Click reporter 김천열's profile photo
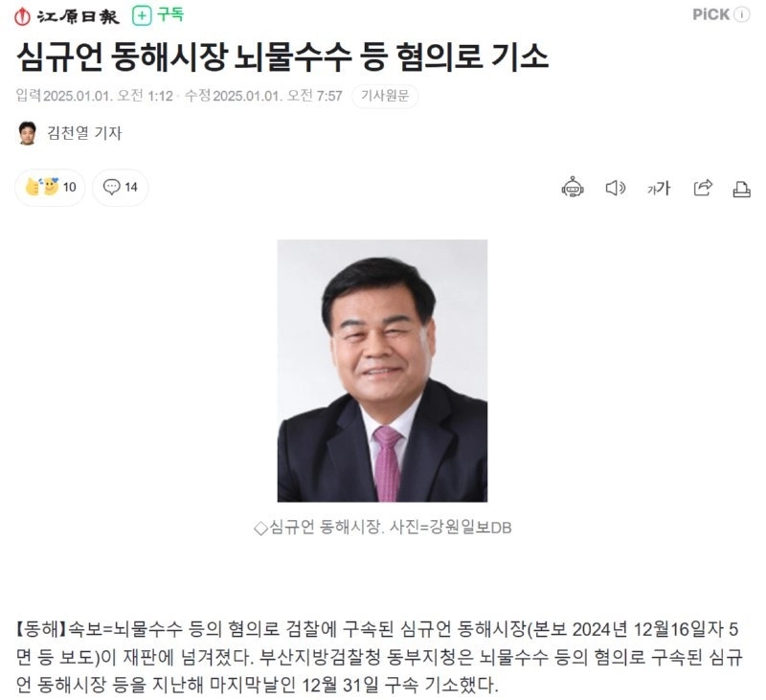 [x=28, y=133]
